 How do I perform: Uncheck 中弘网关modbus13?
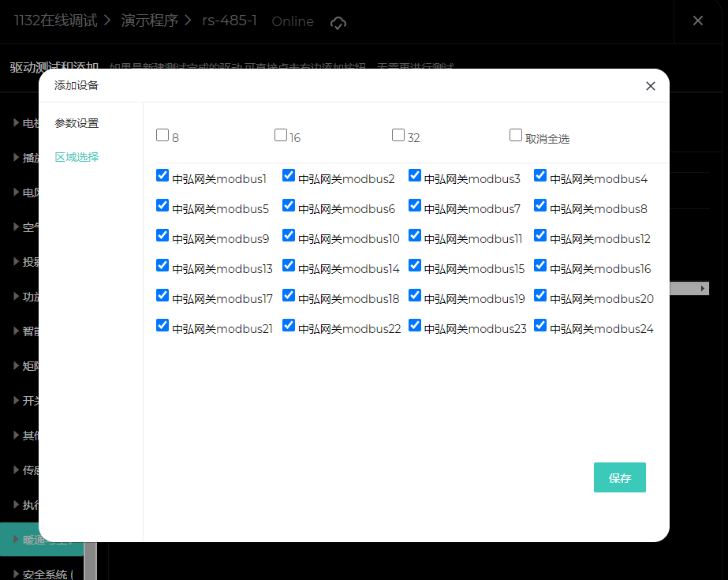[x=162, y=265]
